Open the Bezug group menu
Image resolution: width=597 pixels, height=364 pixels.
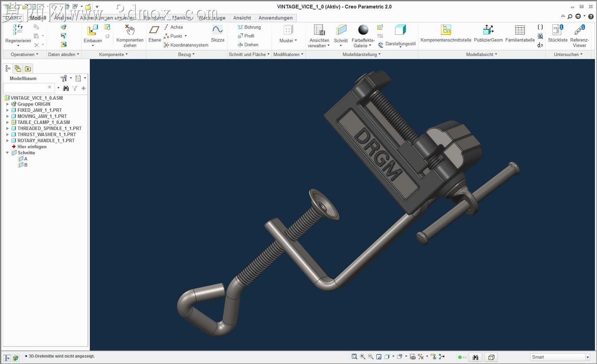(x=186, y=54)
